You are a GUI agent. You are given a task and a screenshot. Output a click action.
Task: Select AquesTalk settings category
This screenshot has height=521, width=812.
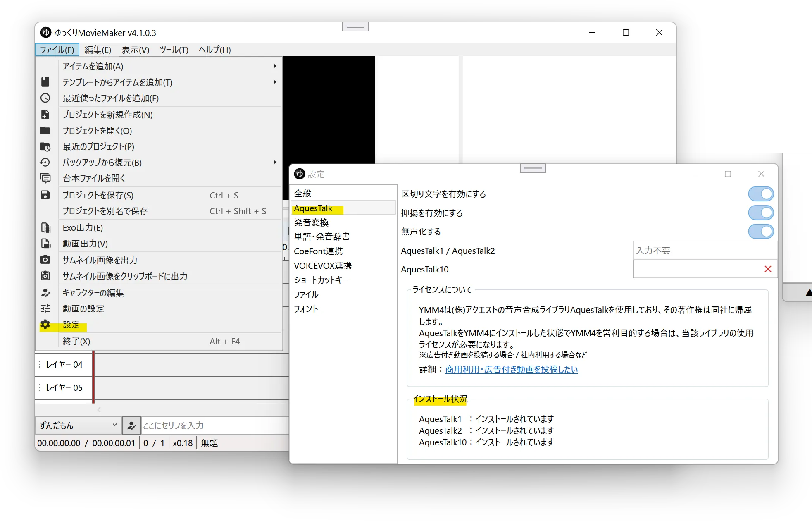click(343, 208)
